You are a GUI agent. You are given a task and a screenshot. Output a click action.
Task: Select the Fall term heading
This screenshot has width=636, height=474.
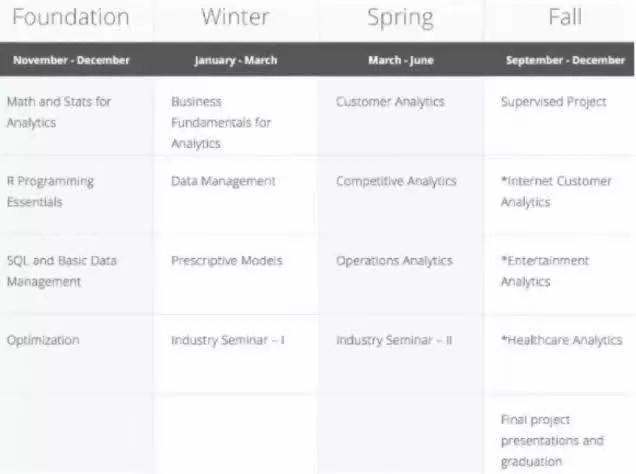(x=565, y=18)
